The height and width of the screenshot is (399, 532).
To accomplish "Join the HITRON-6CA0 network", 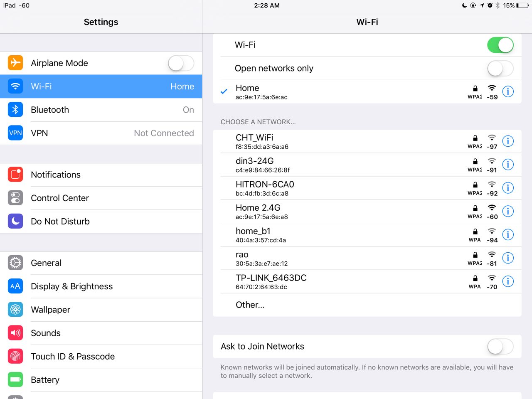I will point(367,188).
